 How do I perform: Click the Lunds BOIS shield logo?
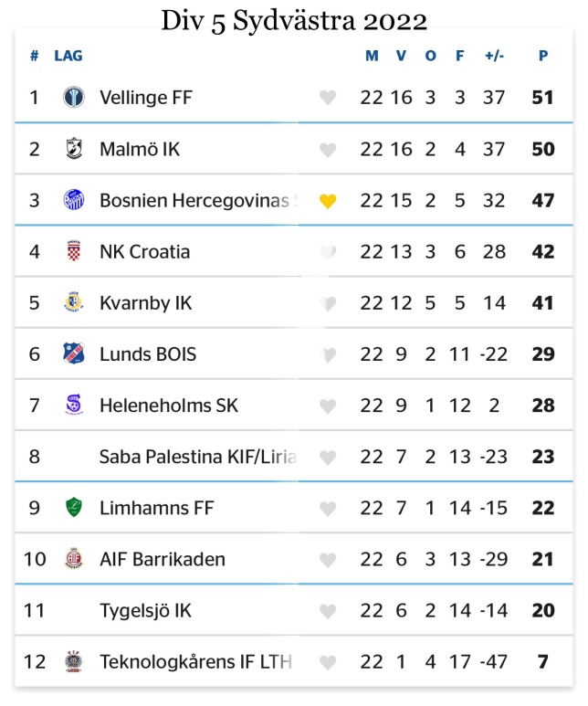74,353
